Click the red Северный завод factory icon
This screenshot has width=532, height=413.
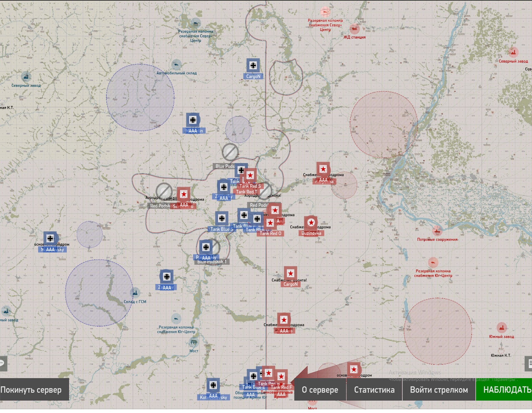click(x=513, y=52)
